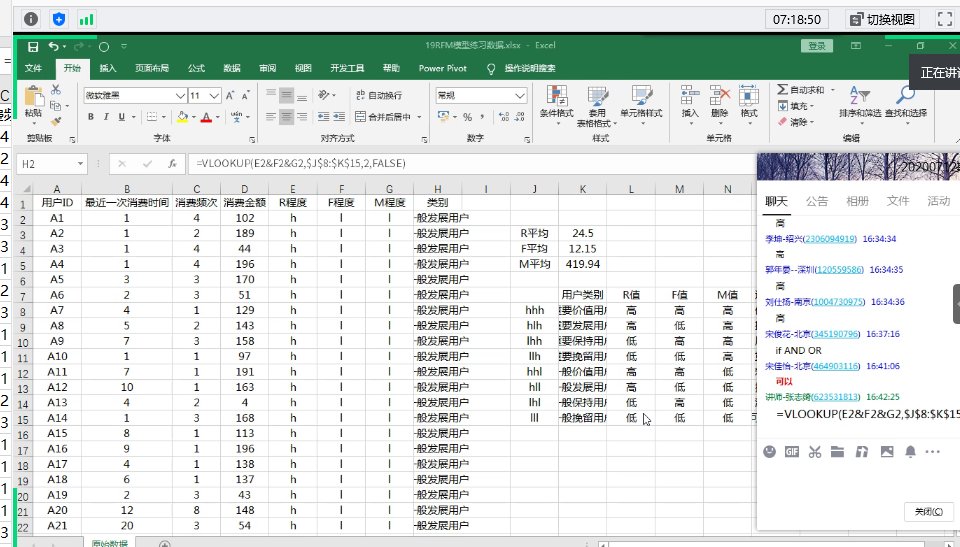Click the Top Align icon
Viewport: 960px width, 547px height.
coord(271,95)
